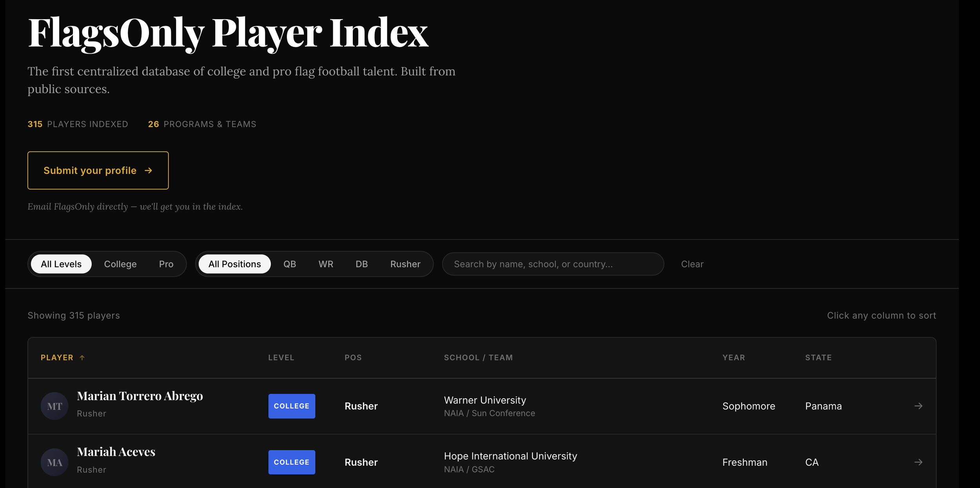Sort by the YEAR column header
The height and width of the screenshot is (488, 980).
coord(733,358)
